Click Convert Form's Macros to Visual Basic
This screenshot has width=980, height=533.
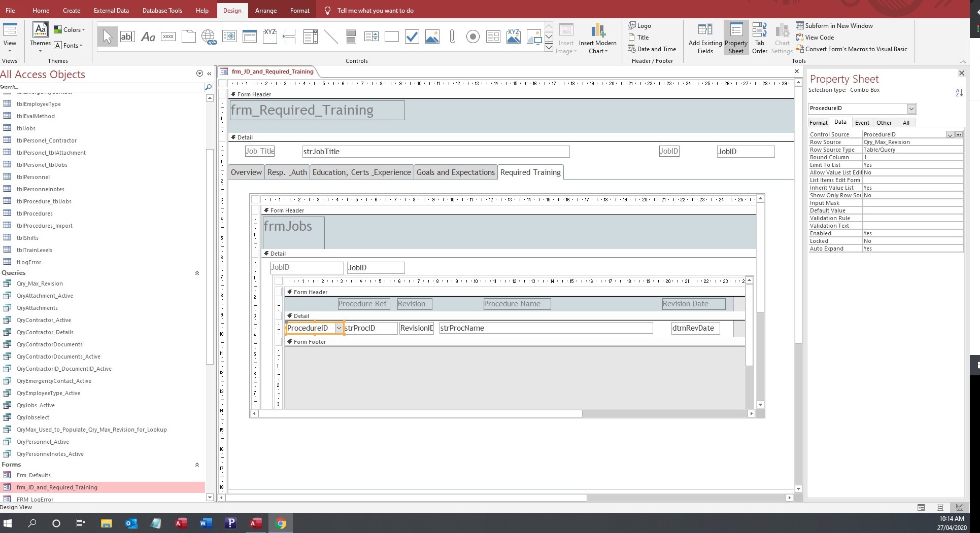pyautogui.click(x=856, y=49)
